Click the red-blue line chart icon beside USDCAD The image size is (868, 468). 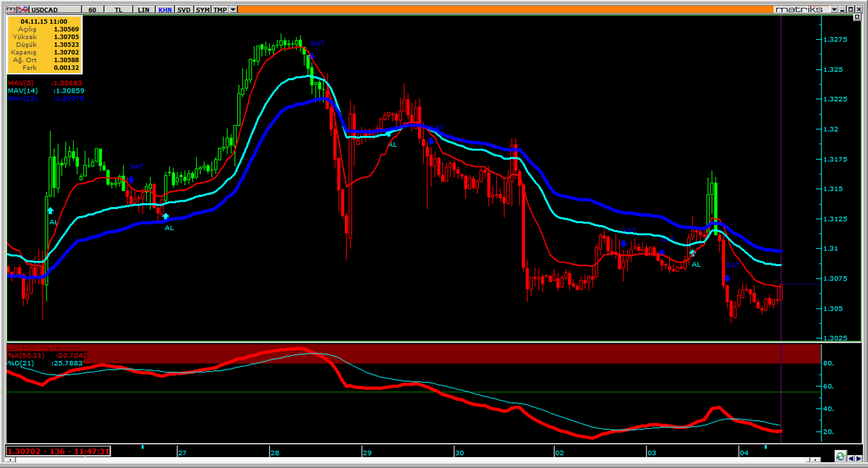click(23, 9)
